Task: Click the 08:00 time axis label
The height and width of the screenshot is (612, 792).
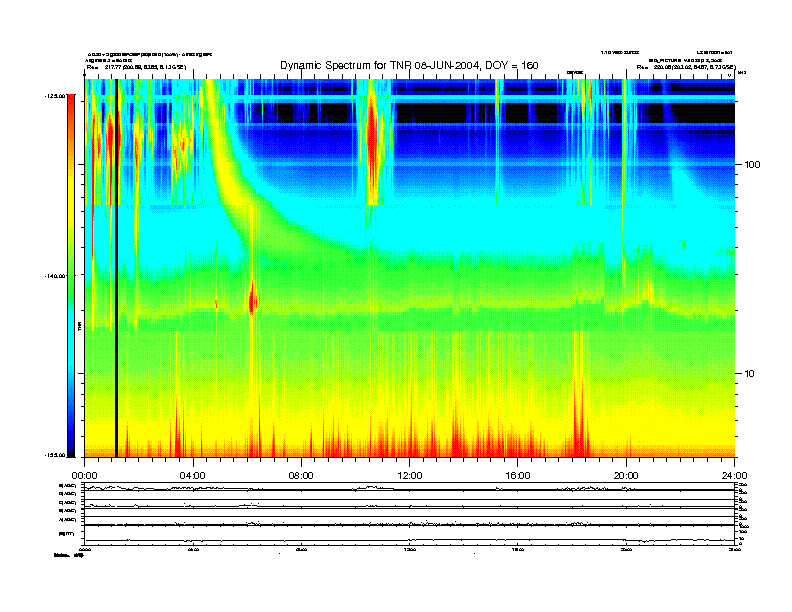Action: 301,476
